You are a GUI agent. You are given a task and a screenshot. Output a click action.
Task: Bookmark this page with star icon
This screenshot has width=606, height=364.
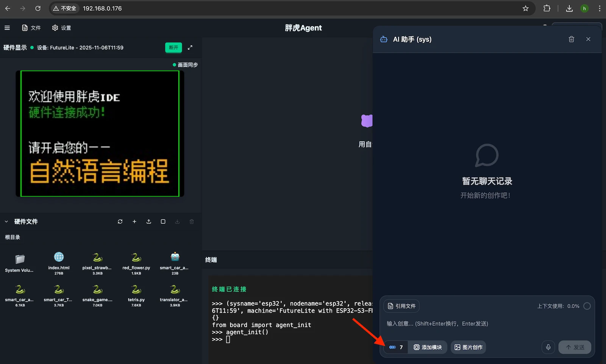click(525, 8)
